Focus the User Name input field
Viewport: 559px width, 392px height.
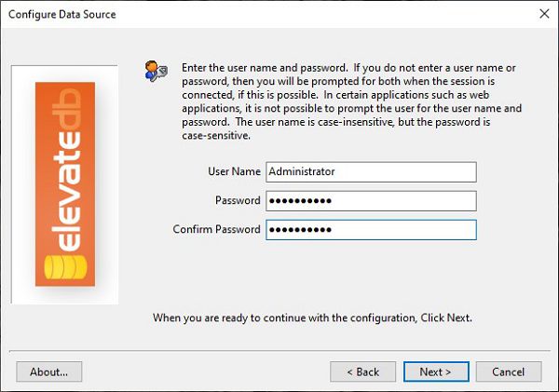pyautogui.click(x=371, y=171)
